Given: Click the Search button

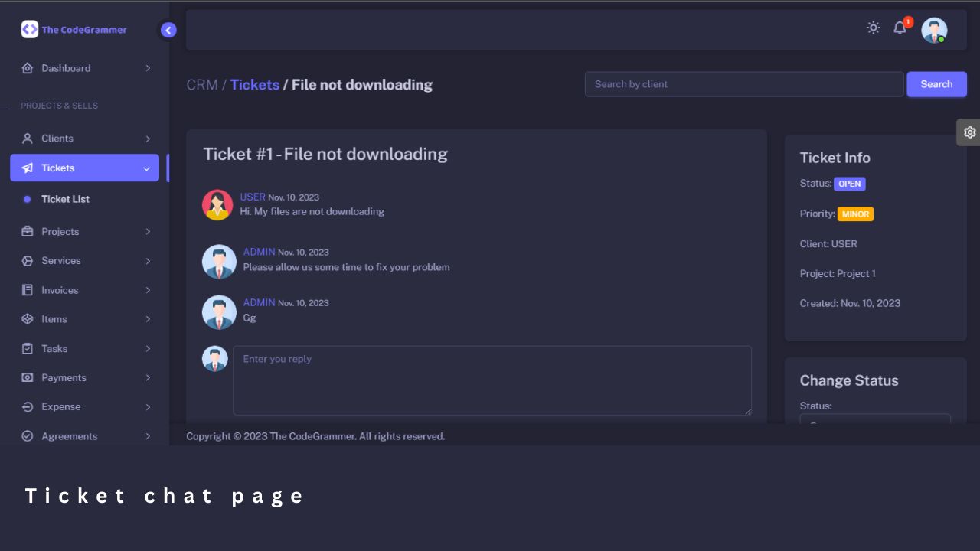Looking at the screenshot, I should (936, 84).
